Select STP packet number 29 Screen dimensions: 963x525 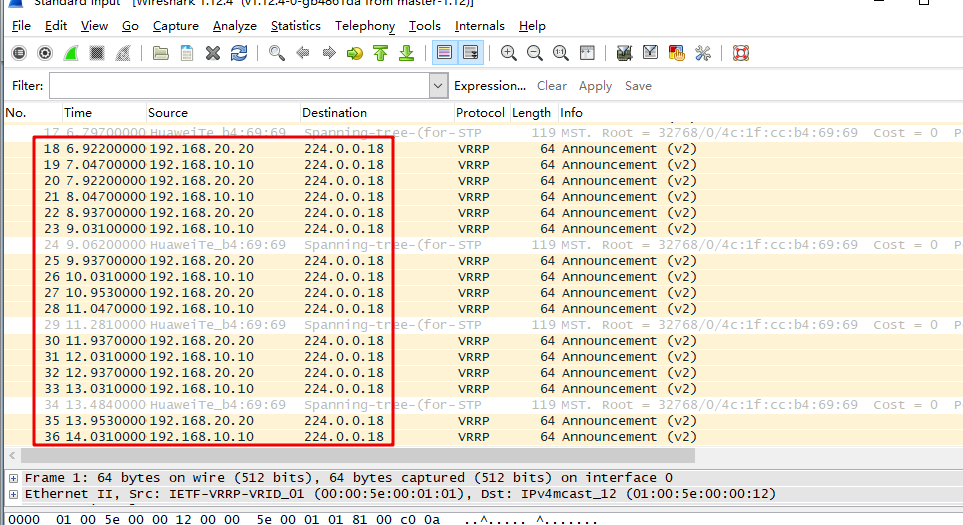(483, 325)
